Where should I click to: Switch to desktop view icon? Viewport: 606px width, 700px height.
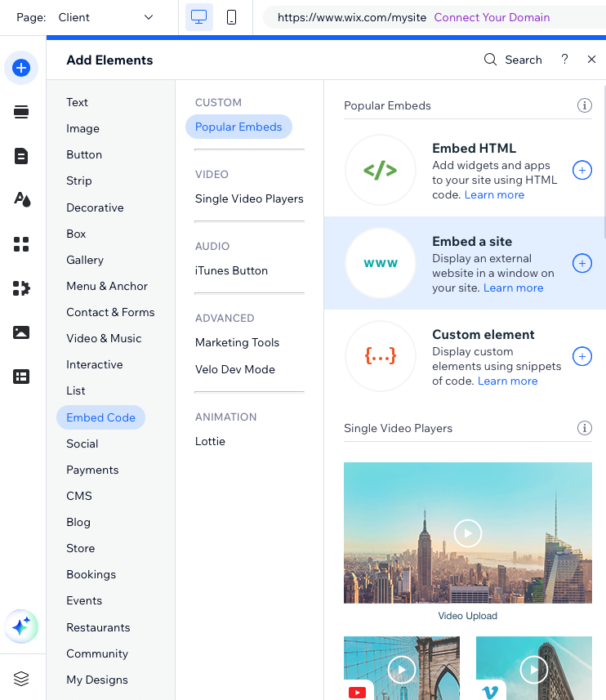coord(199,17)
